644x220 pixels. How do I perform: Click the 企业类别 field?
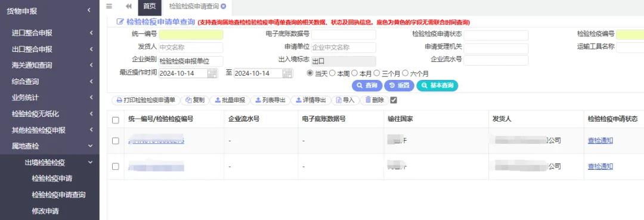191,61
